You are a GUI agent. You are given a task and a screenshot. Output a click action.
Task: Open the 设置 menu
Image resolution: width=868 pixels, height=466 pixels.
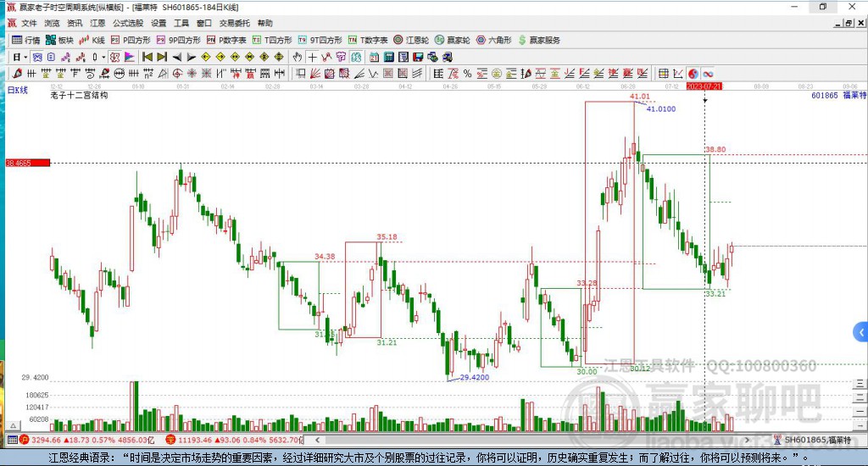[159, 23]
